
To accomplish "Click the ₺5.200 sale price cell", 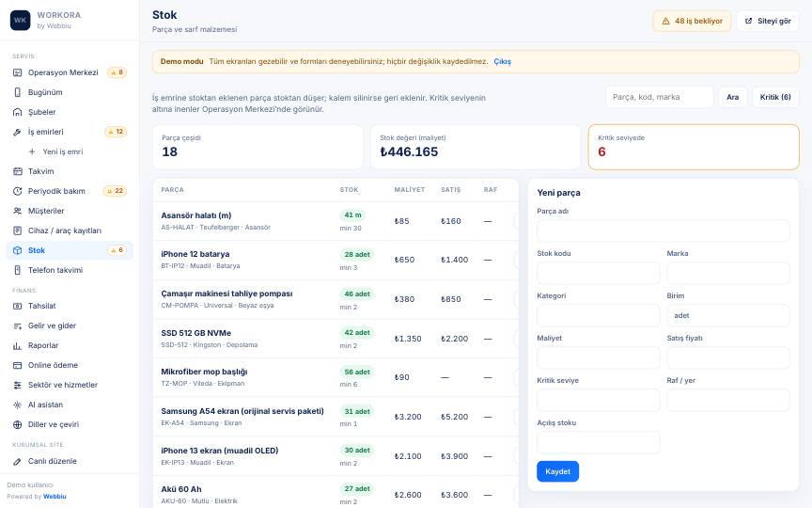I will click(454, 417).
